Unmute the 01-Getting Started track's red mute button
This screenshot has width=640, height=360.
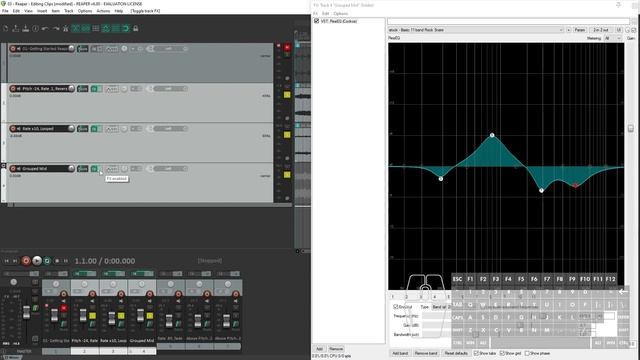coord(287,47)
